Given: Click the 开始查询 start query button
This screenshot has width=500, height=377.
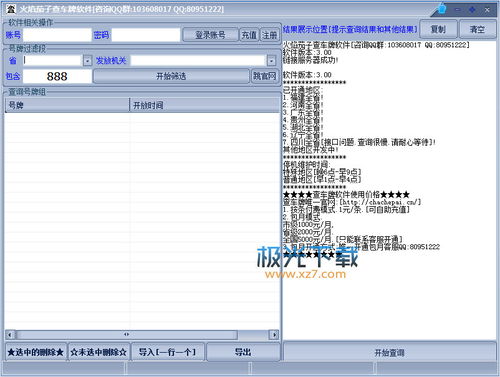Looking at the screenshot, I should pyautogui.click(x=389, y=353).
